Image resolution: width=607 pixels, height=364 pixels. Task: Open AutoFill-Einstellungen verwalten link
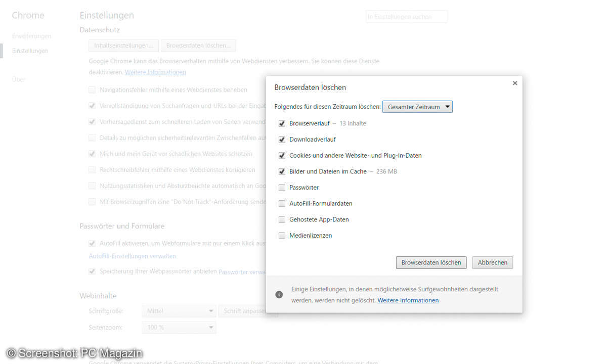[x=133, y=256]
